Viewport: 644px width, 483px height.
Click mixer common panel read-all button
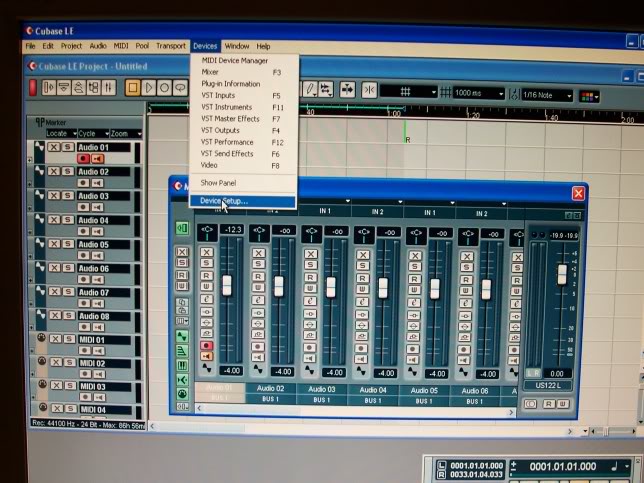tap(182, 275)
